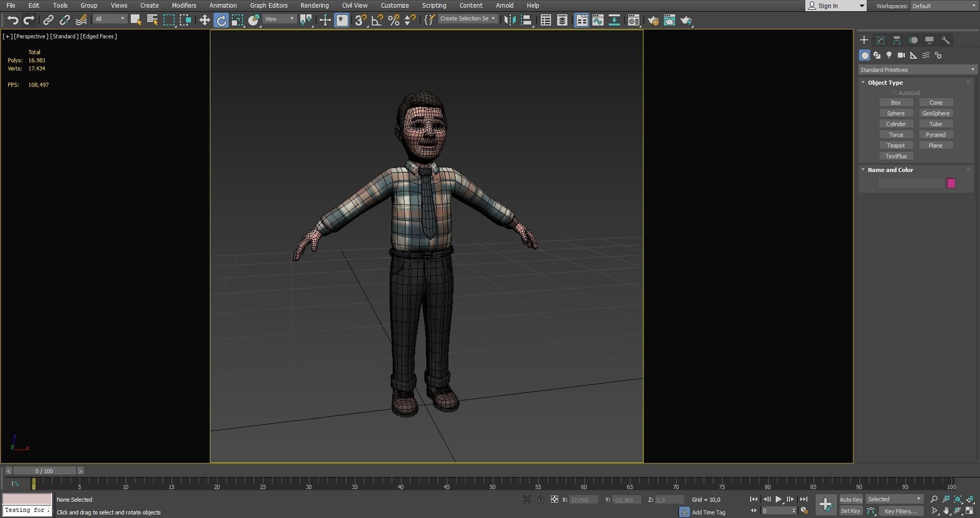980x518 pixels.
Task: Open the Sign In dropdown arrow
Action: (x=862, y=6)
